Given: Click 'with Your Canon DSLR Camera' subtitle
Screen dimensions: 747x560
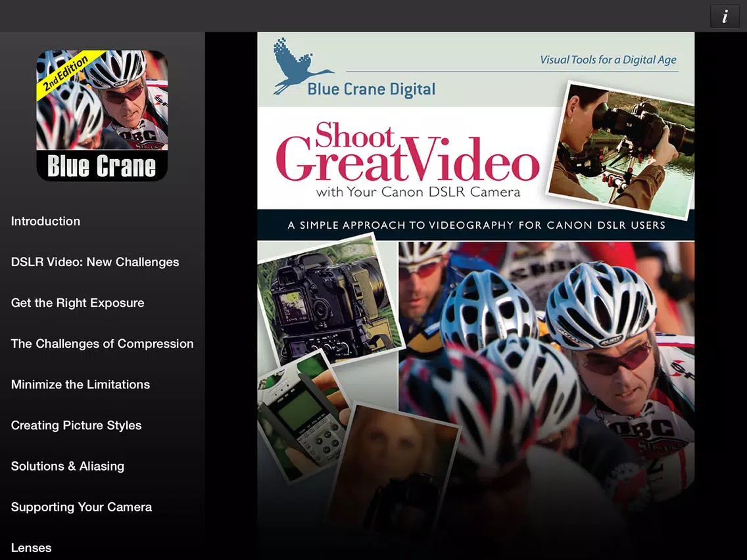Looking at the screenshot, I should pyautogui.click(x=418, y=193).
